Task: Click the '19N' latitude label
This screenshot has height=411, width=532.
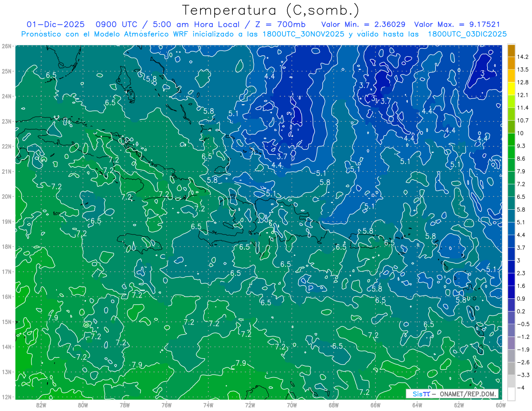Action: [x=6, y=221]
